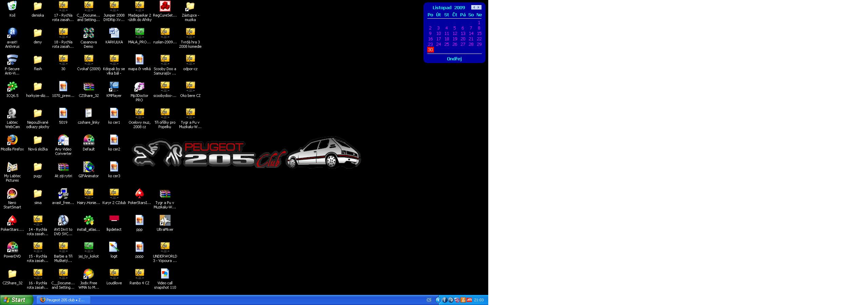This screenshot has width=868, height=305.
Task: Select the GIFAnimator desktop icon
Action: 88,167
